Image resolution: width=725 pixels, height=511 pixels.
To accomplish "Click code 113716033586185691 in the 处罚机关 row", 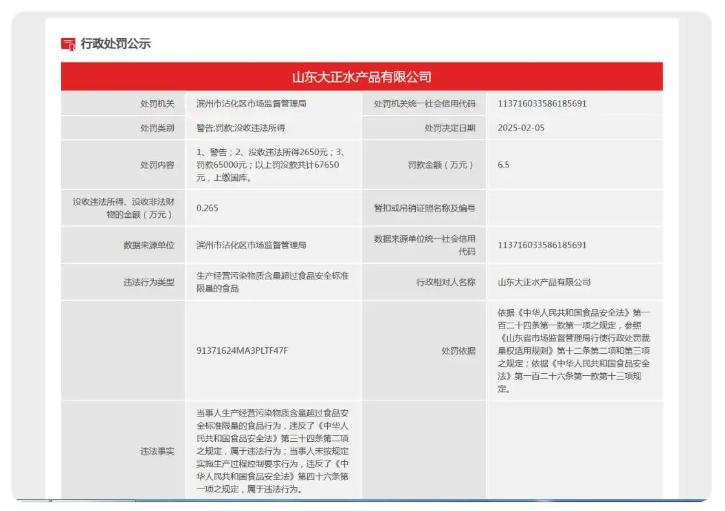I will click(x=542, y=104).
